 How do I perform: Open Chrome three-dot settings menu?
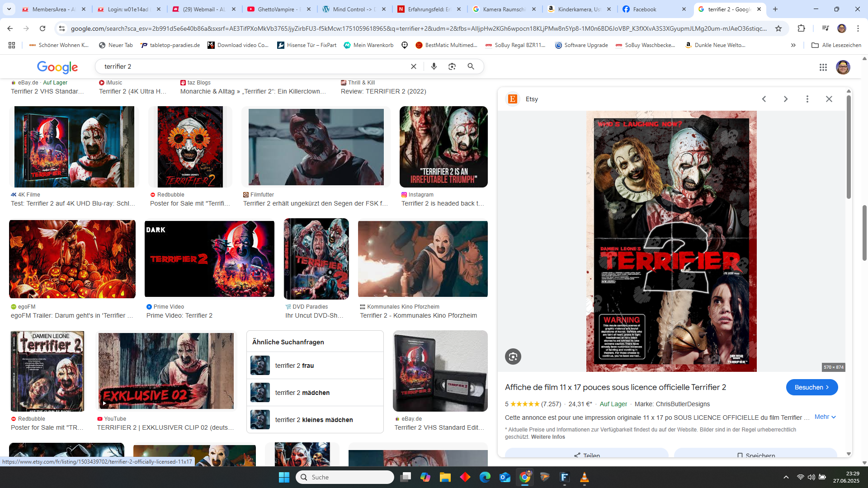pos(858,28)
